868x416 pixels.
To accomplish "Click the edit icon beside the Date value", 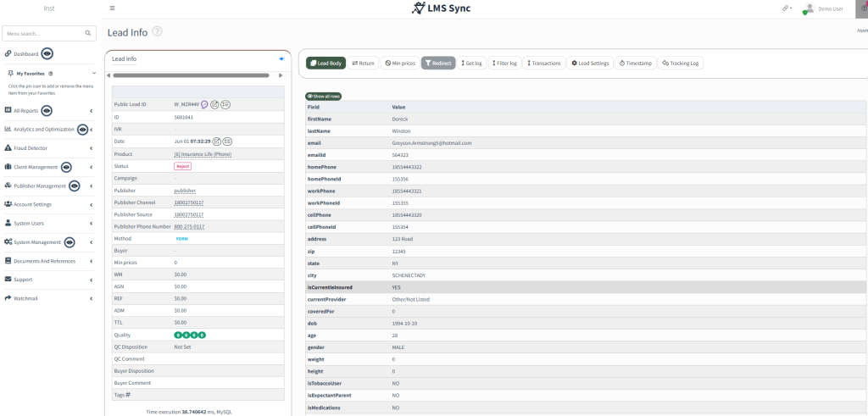I will pos(217,141).
